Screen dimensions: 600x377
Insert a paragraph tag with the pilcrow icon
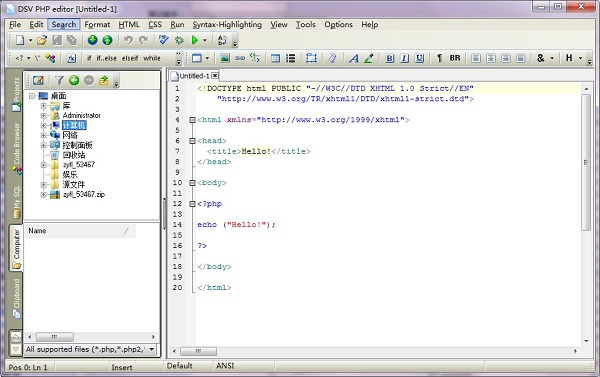tap(439, 58)
